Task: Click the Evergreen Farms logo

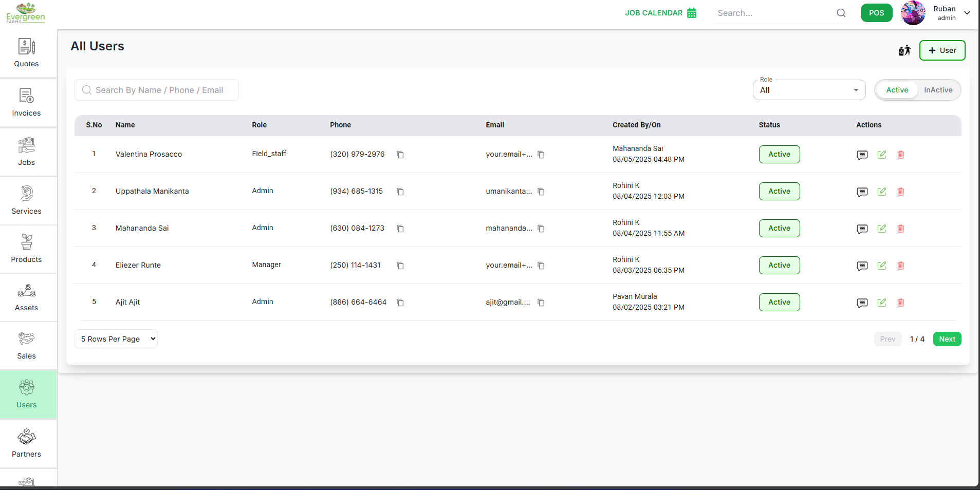Action: [26, 13]
